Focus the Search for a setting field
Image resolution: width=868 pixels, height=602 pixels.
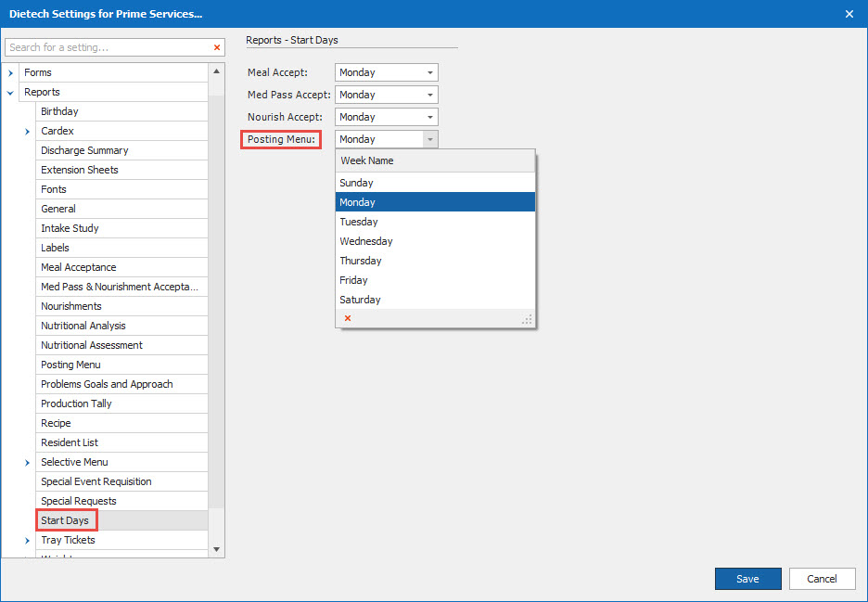(108, 47)
